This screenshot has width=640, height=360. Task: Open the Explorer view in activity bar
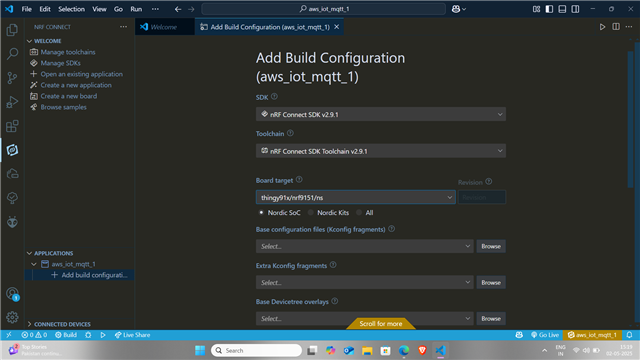[12, 30]
